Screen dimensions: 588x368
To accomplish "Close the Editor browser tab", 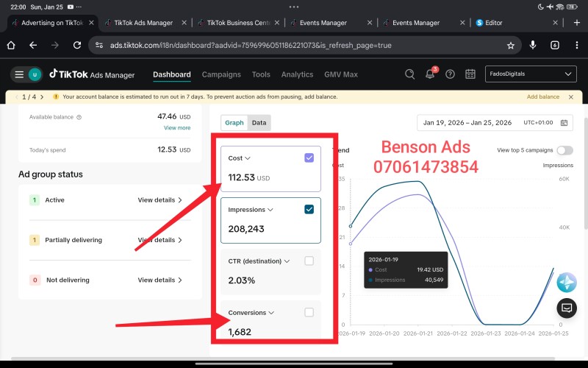I will tap(555, 23).
